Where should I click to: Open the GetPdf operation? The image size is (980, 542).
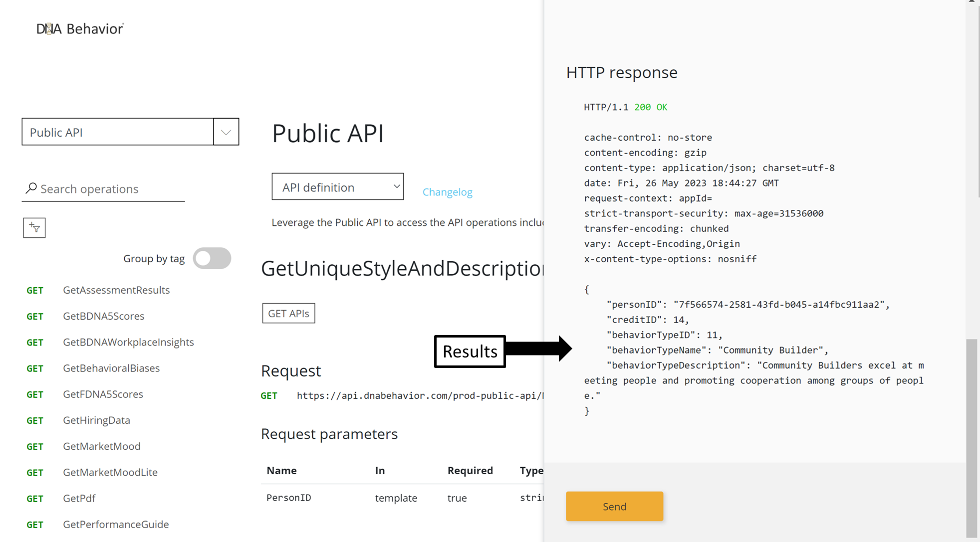[79, 498]
